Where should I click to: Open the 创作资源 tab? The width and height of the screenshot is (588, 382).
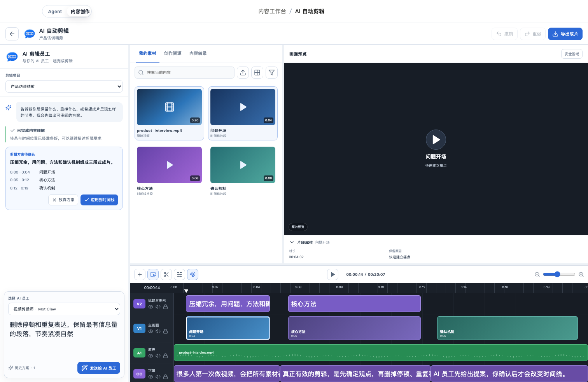click(x=173, y=53)
